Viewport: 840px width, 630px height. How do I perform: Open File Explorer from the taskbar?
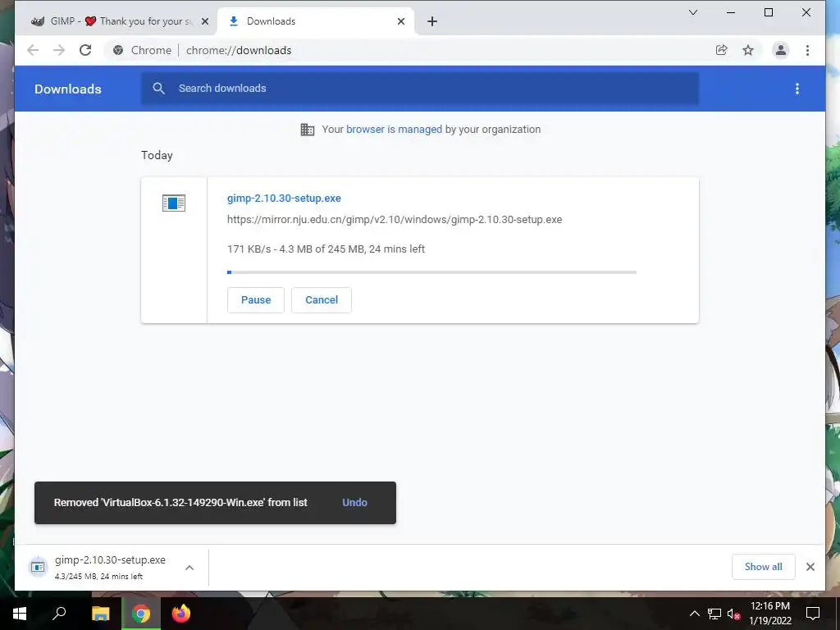(100, 614)
